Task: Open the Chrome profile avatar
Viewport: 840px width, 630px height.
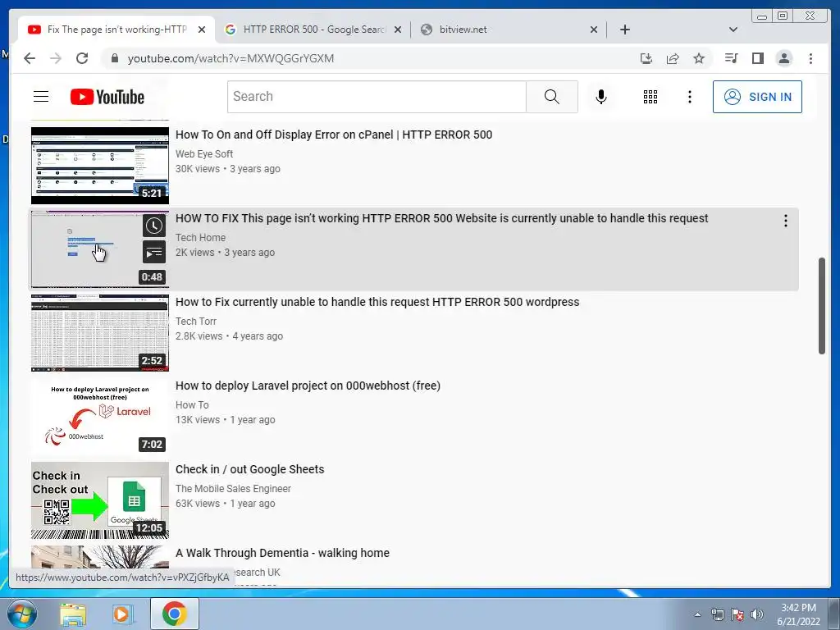Action: (x=783, y=58)
